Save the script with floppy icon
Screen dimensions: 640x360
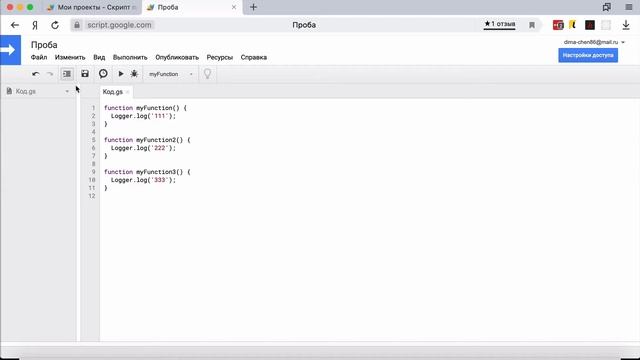(85, 74)
